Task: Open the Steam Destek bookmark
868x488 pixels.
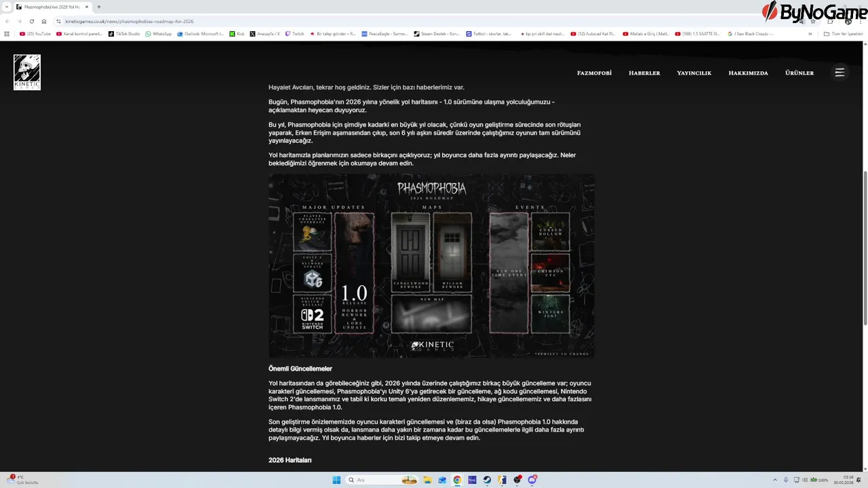Action: (437, 33)
